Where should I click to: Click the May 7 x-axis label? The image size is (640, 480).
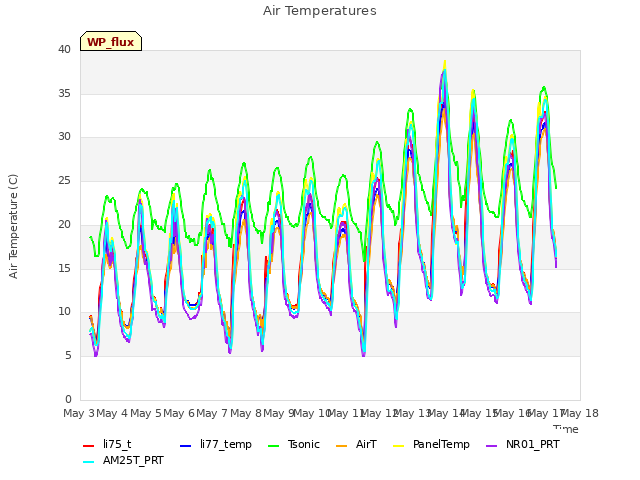[212, 413]
